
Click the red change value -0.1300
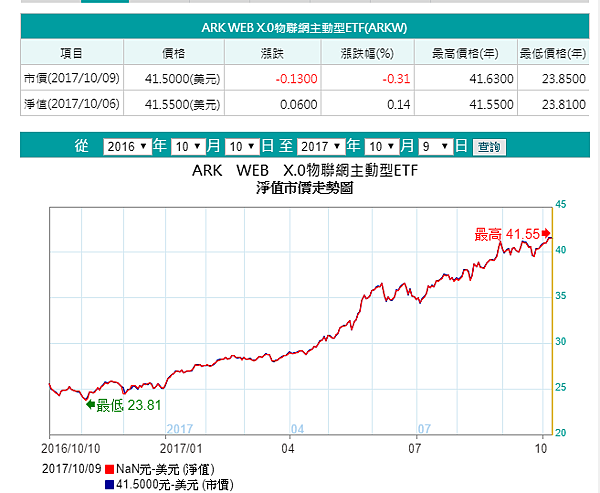[297, 79]
